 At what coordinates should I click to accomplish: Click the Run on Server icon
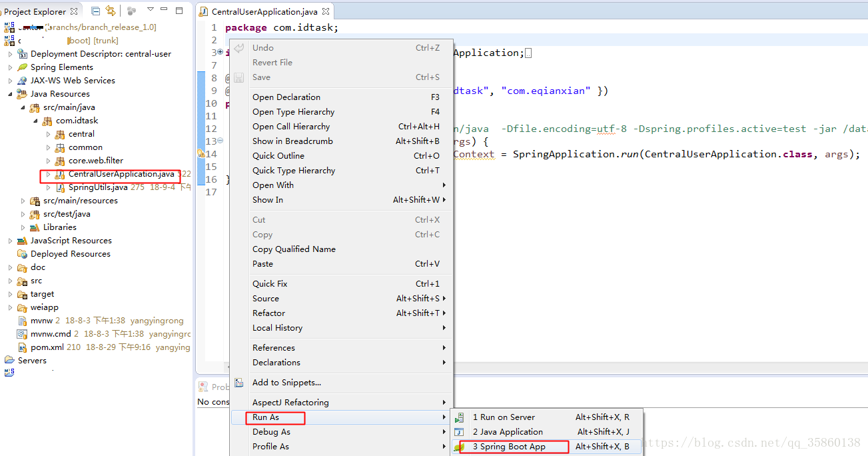(460, 417)
